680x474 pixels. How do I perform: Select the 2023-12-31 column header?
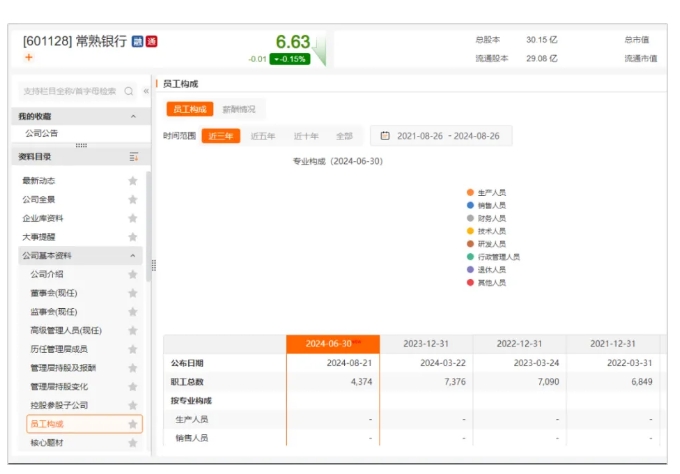[x=426, y=344]
